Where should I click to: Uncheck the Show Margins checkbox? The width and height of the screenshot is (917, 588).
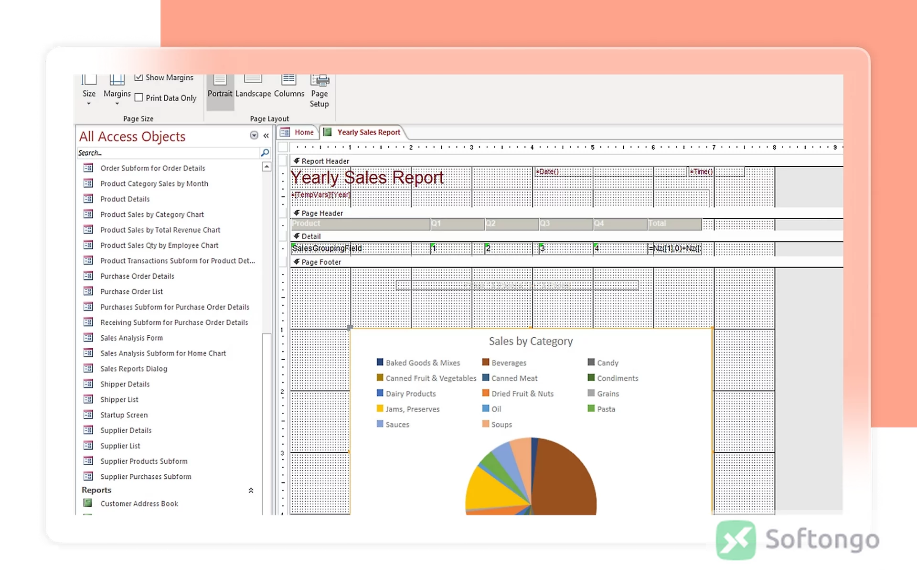139,77
